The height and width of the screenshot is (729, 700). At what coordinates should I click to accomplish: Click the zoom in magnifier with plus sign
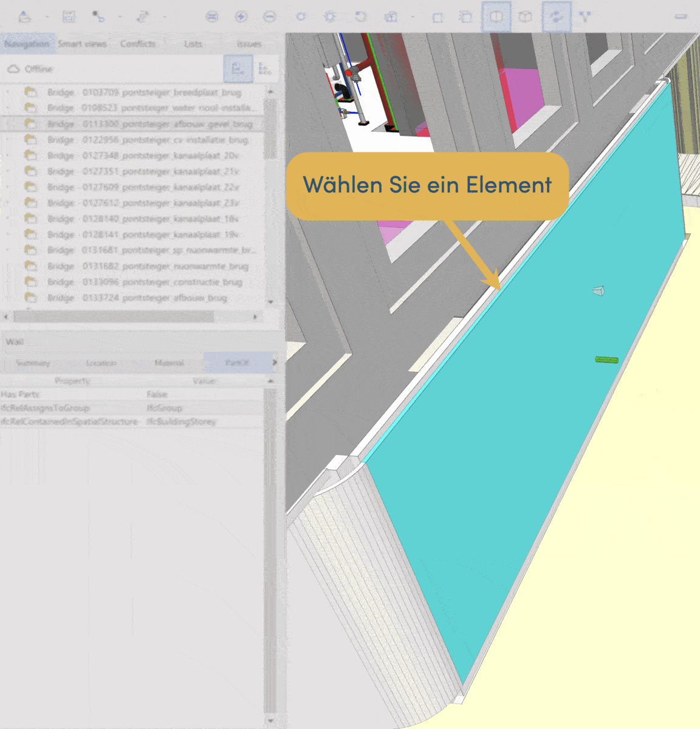coord(241,17)
